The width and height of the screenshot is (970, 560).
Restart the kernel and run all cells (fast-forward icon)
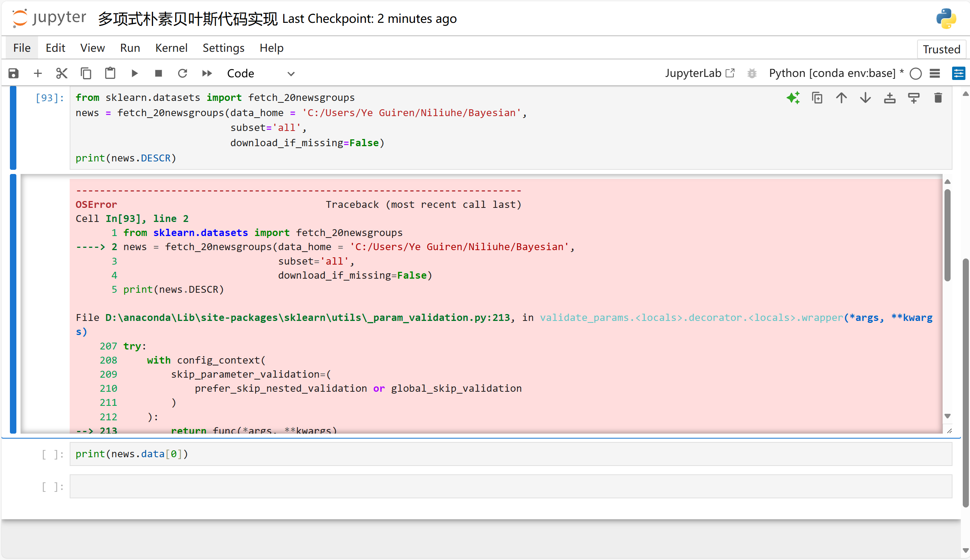tap(207, 73)
